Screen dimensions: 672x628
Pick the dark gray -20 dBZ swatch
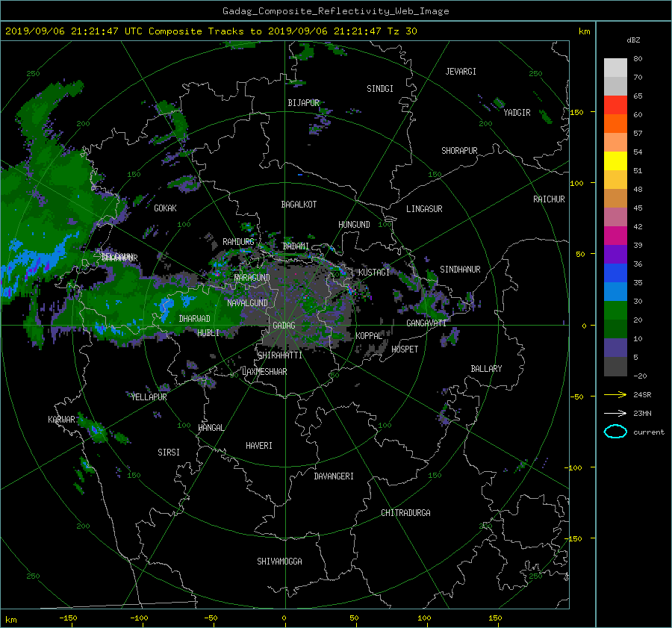pyautogui.click(x=615, y=366)
